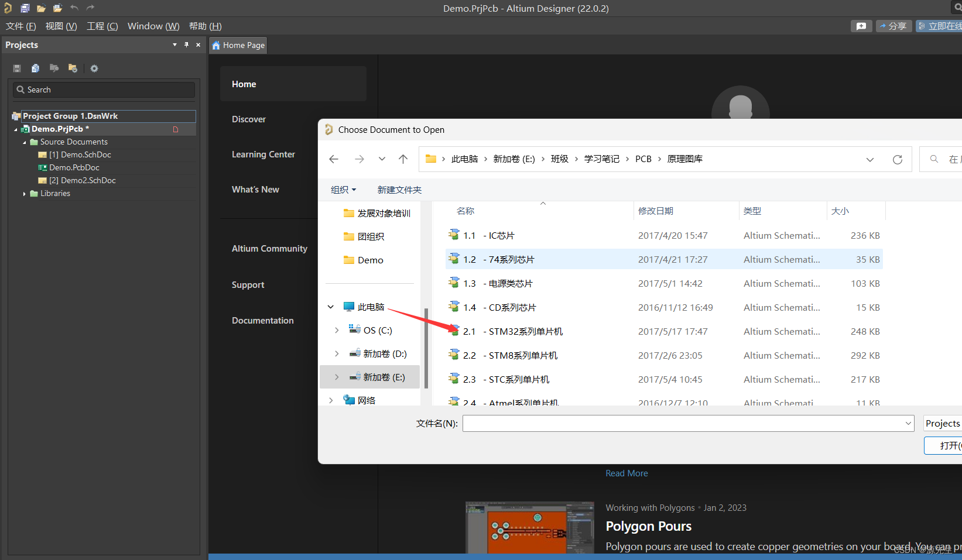
Task: Select the 1.2 - 74系列芯片 file
Action: click(664, 259)
